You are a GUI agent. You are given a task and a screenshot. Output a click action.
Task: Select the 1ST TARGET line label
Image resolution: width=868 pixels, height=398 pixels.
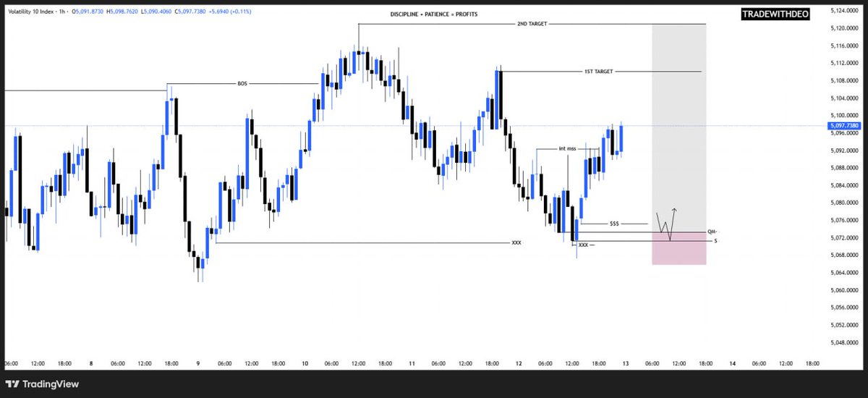coord(599,72)
